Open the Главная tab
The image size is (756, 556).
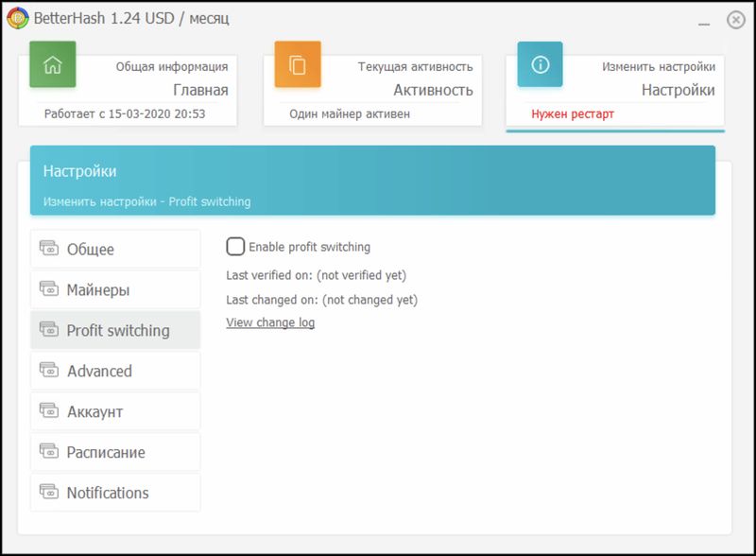pos(200,91)
